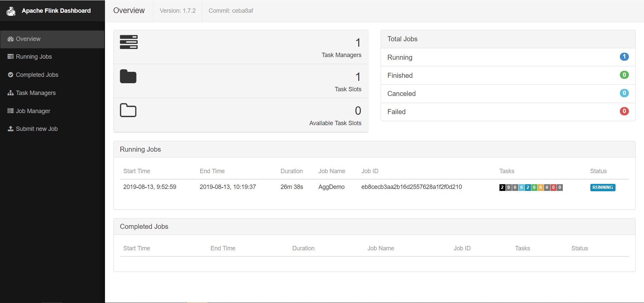
Task: Click the duration value 26m 38s
Action: 292,187
